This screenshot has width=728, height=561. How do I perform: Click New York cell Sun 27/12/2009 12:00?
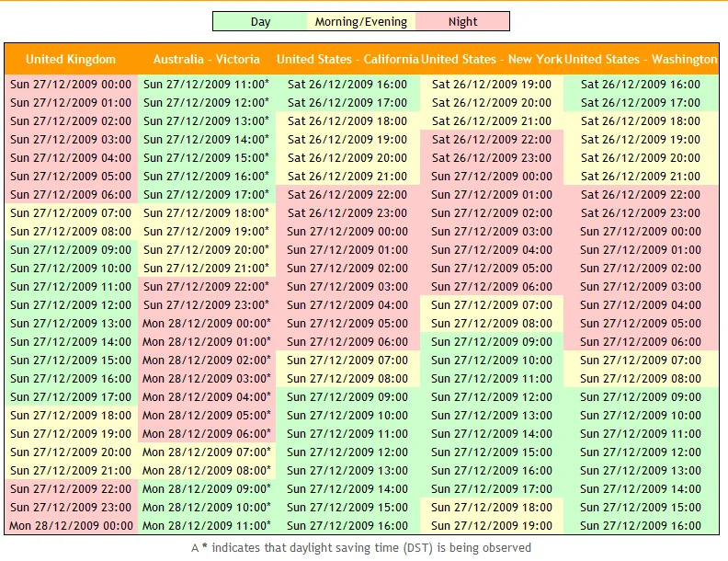[x=492, y=396]
